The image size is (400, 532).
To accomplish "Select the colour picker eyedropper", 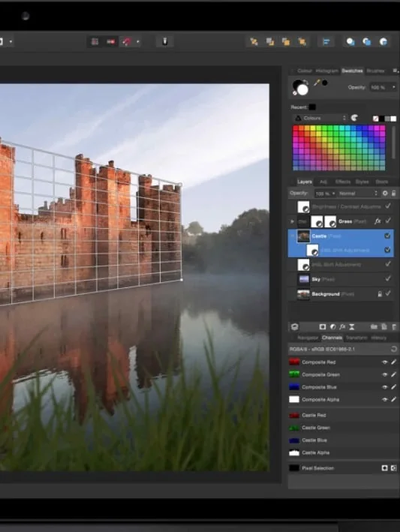I will pos(317,83).
